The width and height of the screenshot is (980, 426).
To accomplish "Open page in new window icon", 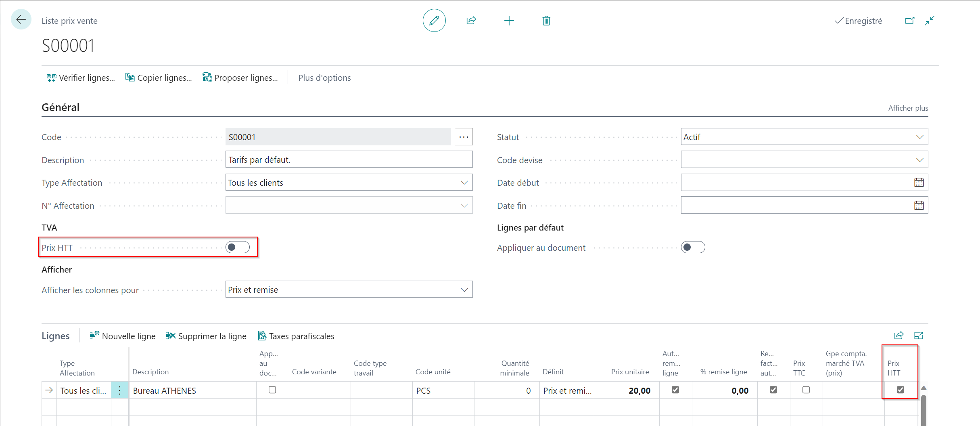I will (x=910, y=21).
